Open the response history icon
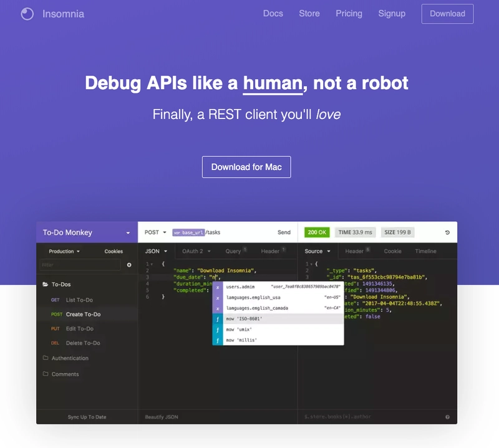The height and width of the screenshot is (448, 499). tap(447, 233)
